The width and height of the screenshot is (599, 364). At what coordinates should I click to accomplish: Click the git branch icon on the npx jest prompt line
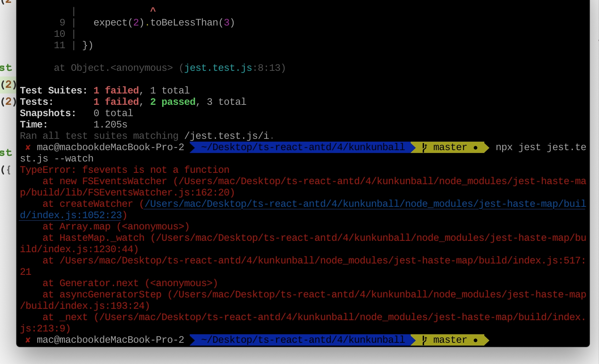(424, 147)
